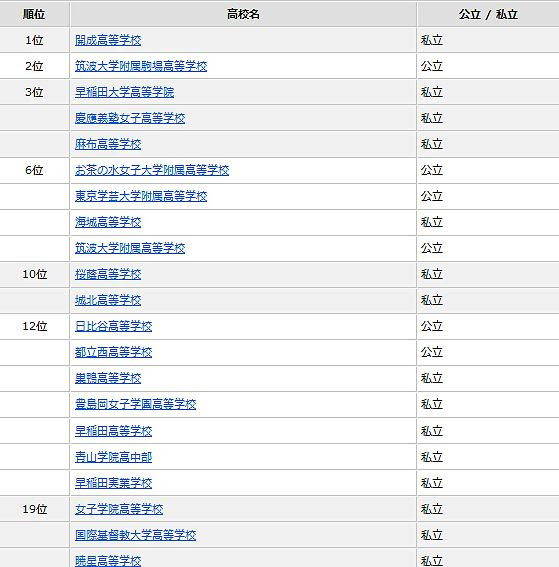Open the 豊島岡女子学園高等学校 link
Viewport: 559px width, 567px height.
[136, 405]
